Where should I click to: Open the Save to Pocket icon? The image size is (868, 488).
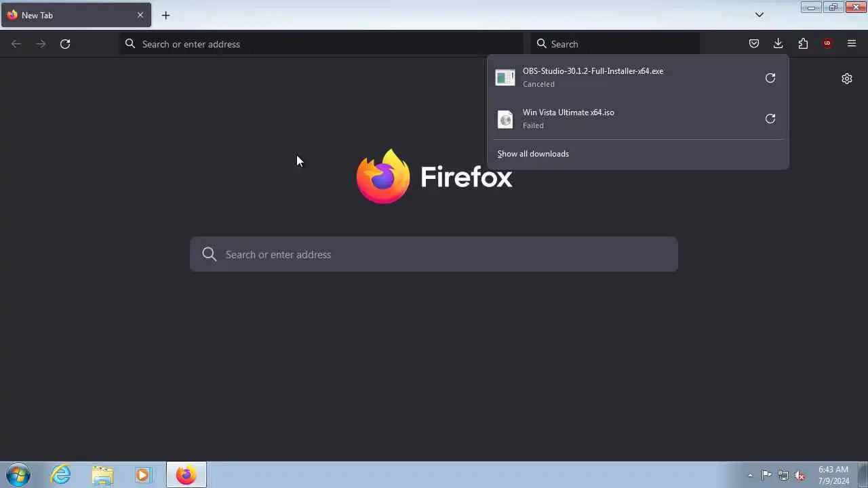[x=754, y=43]
